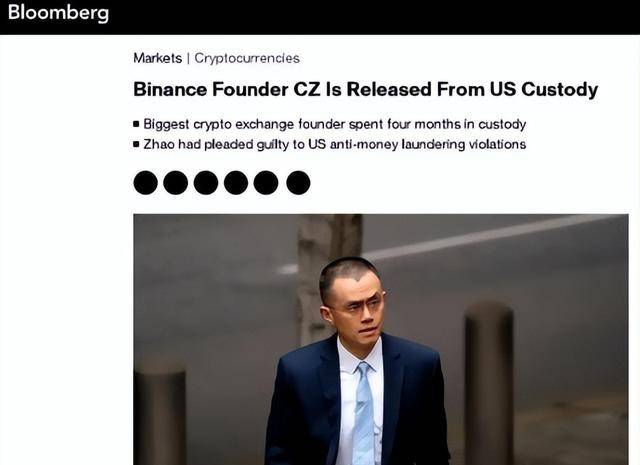
Task: Click the fifth black circular share icon
Action: coord(266,182)
